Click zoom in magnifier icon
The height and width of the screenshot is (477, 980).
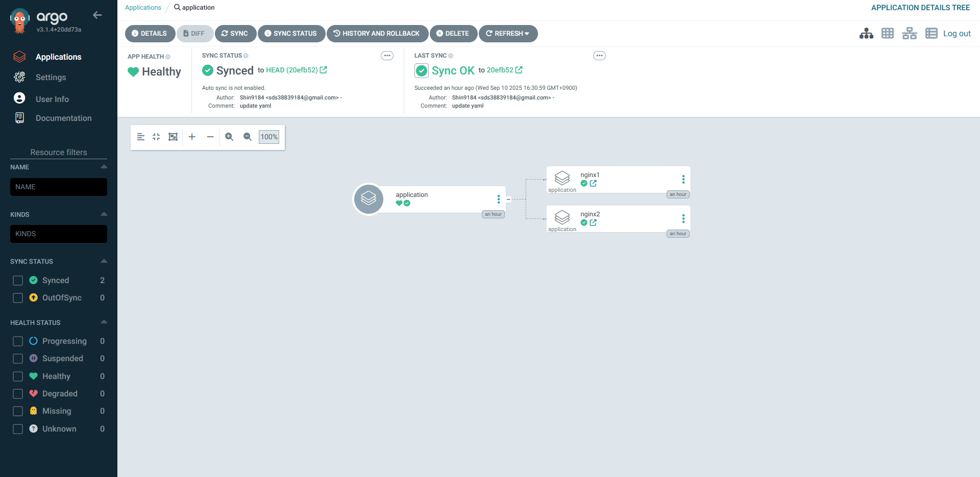click(x=229, y=137)
